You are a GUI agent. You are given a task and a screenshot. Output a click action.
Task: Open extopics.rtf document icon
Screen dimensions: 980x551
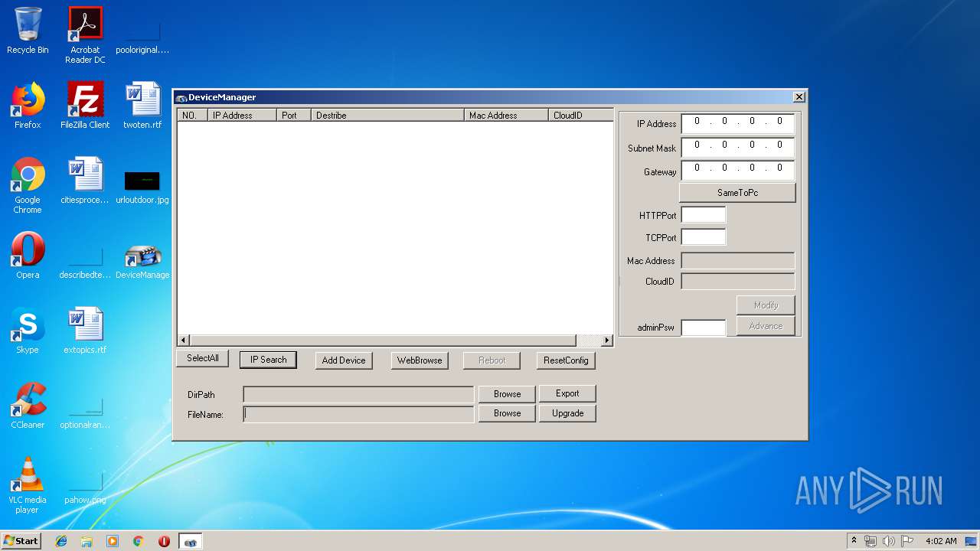(x=85, y=331)
